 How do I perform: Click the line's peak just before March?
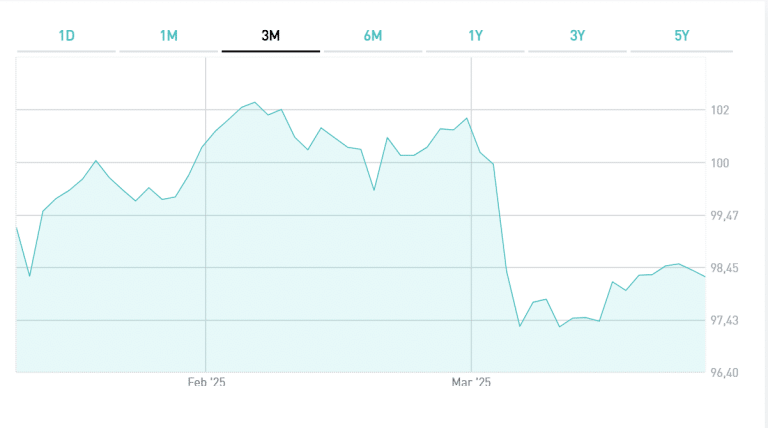[467, 118]
